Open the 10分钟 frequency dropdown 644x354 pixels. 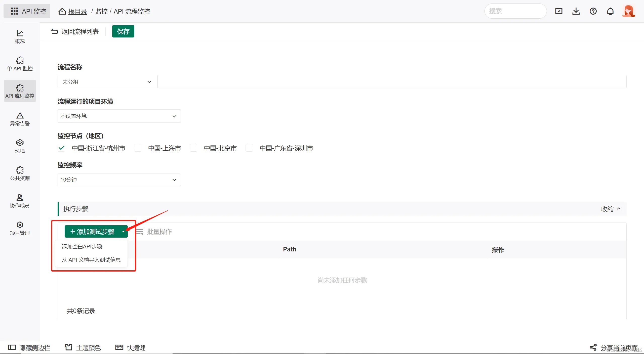click(119, 180)
